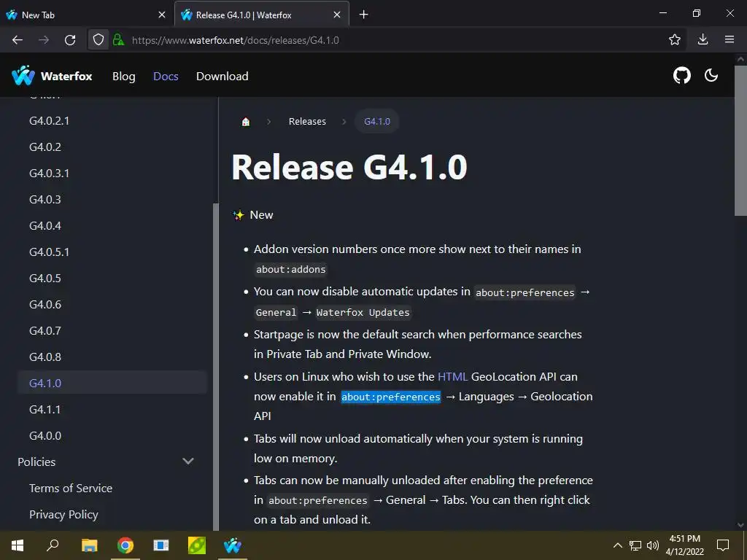Open the tracking protection shield icon
Image resolution: width=747 pixels, height=560 pixels.
point(98,39)
